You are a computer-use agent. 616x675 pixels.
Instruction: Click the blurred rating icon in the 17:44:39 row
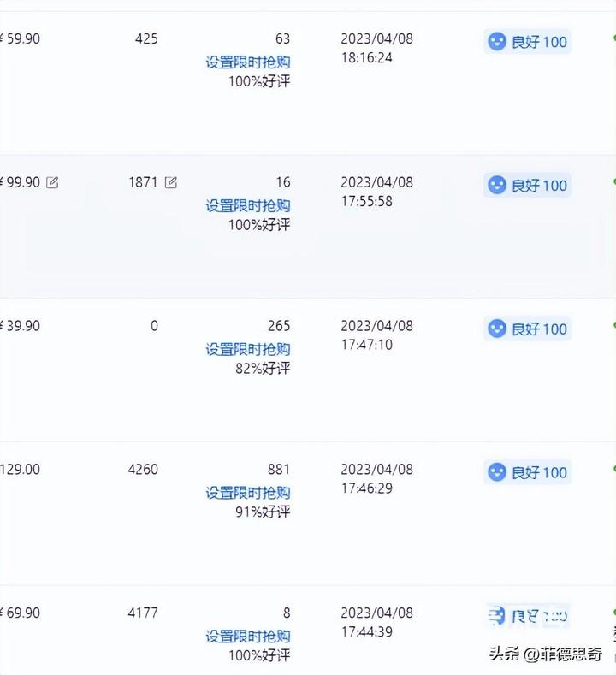(497, 616)
